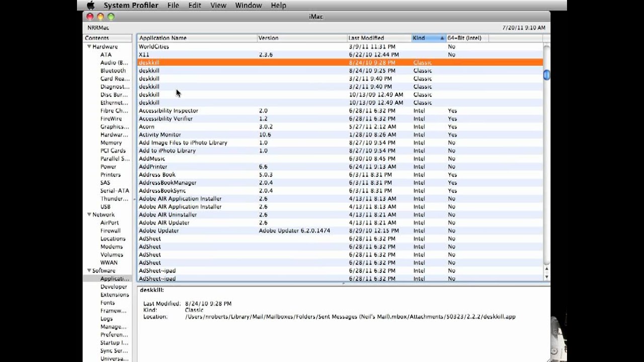Open the File menu
The width and height of the screenshot is (644, 362).
(x=173, y=5)
